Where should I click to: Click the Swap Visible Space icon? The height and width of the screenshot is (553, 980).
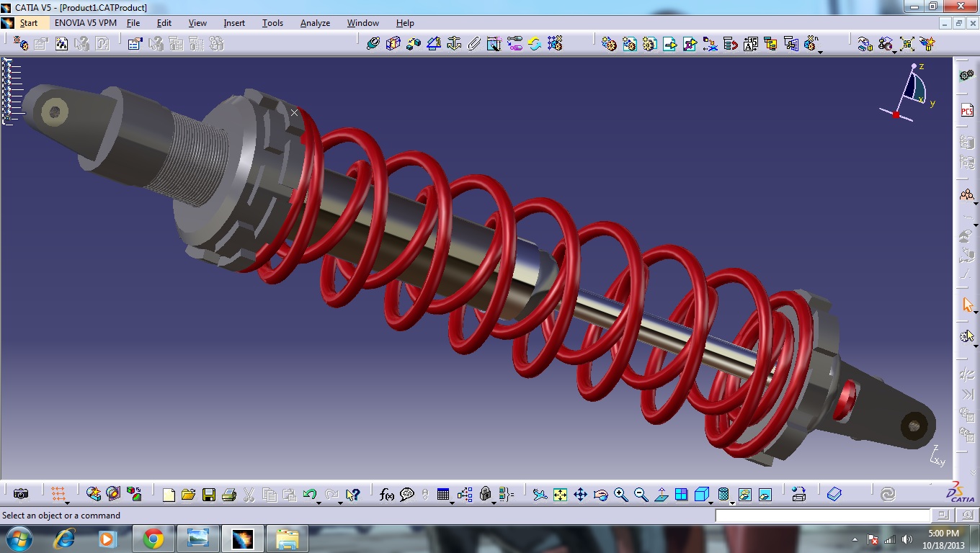[x=765, y=495]
